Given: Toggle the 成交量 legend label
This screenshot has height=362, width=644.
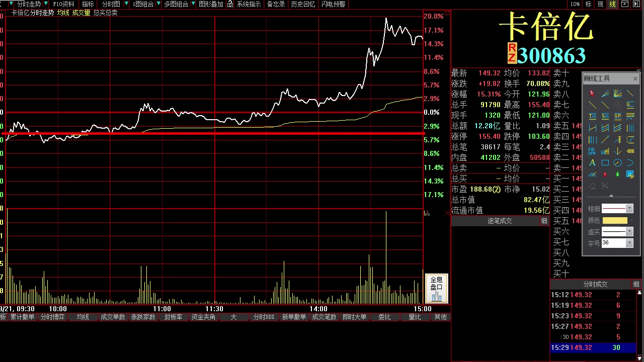Looking at the screenshot, I should [82, 13].
